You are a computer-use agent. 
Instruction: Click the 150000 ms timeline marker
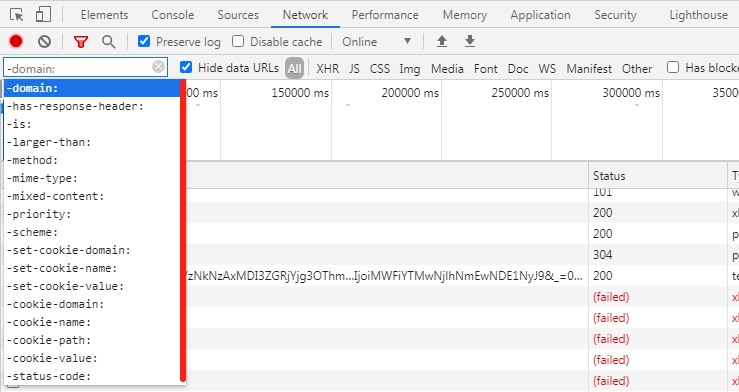[x=300, y=93]
